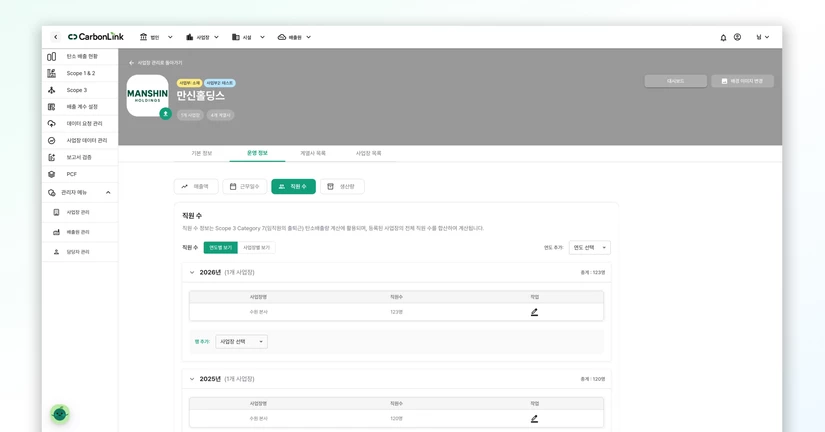Click the report verification sidebar icon
Screen dimensions: 825x432
(x=52, y=157)
